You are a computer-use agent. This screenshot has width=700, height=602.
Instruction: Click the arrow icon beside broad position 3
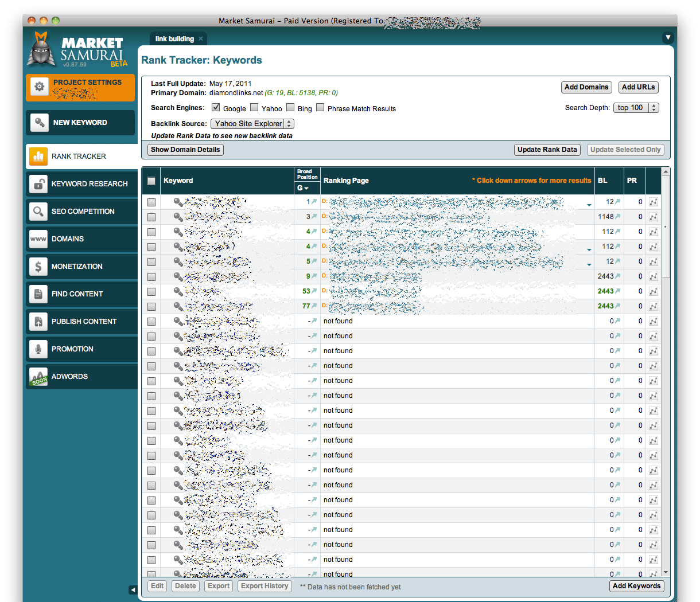[x=314, y=216]
